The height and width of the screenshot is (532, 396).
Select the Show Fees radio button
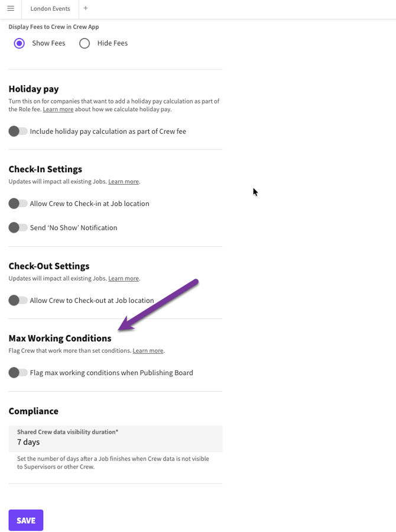[20, 43]
